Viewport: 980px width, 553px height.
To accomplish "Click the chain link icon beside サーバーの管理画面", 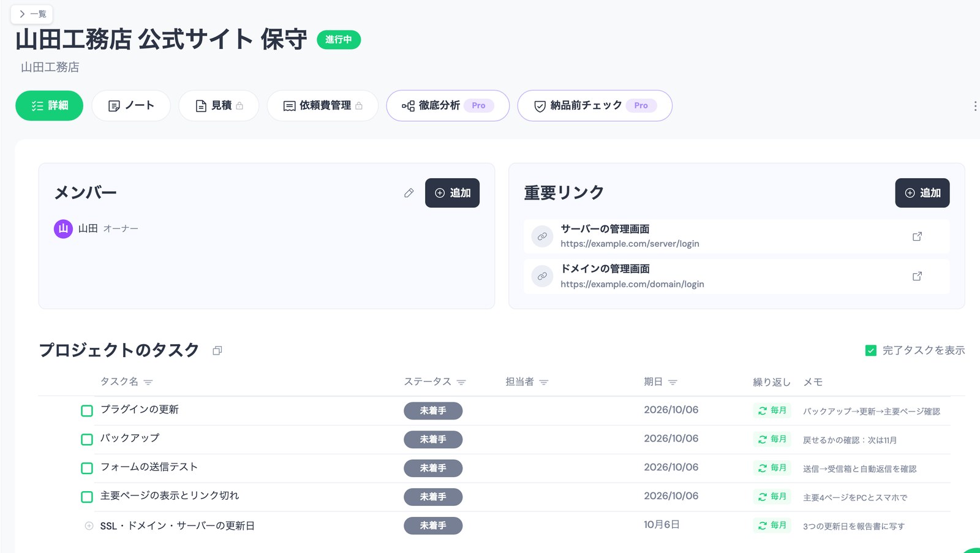I will click(542, 236).
